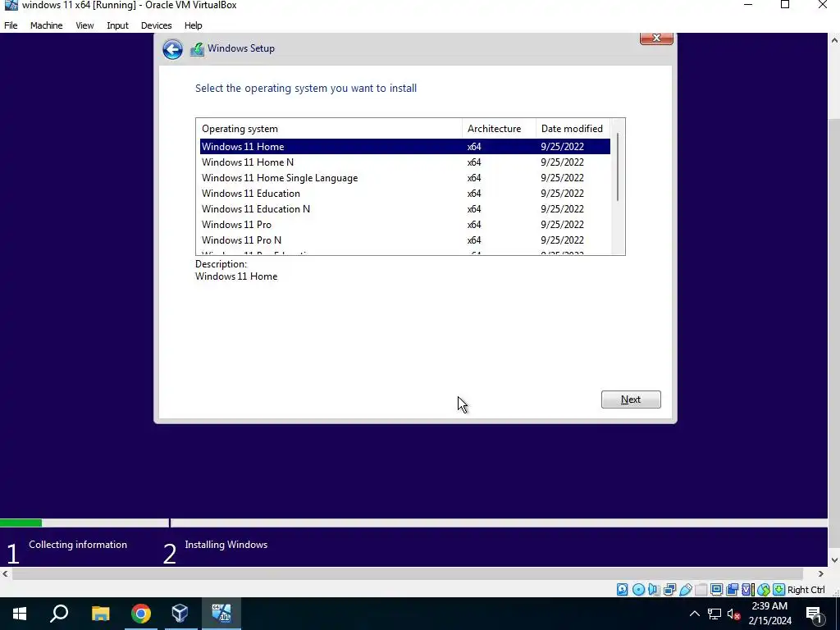Image resolution: width=840 pixels, height=630 pixels.
Task: Click the horizontal scrollbar thumb
Action: point(407,573)
